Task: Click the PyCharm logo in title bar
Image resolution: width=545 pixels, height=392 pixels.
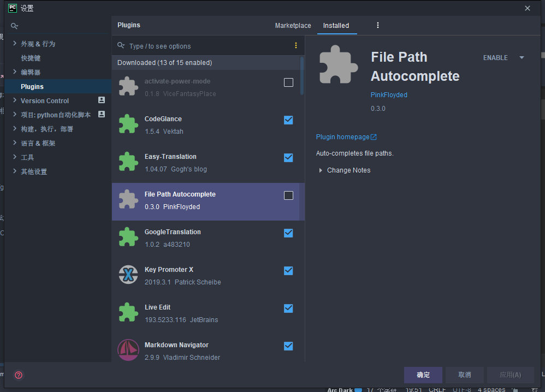Action: point(13,8)
